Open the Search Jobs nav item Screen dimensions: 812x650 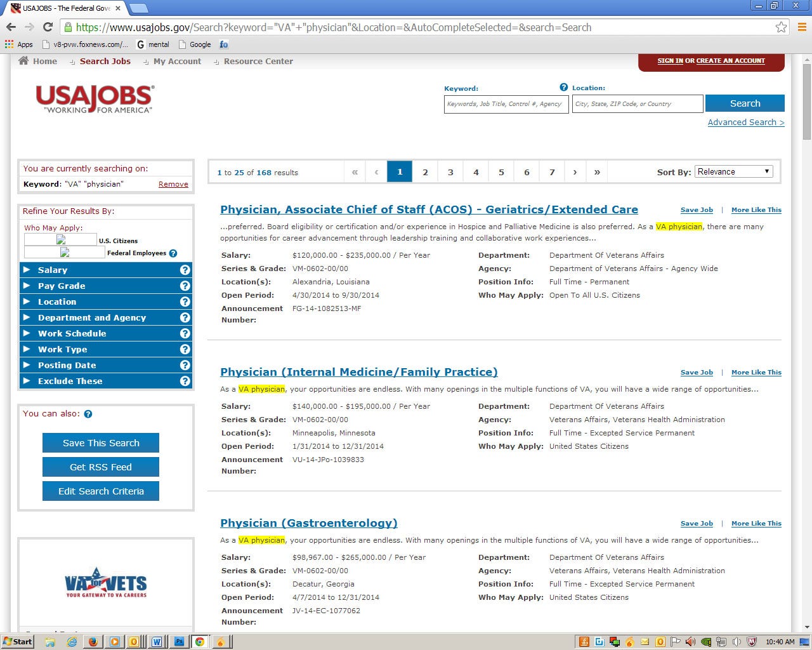[x=105, y=61]
